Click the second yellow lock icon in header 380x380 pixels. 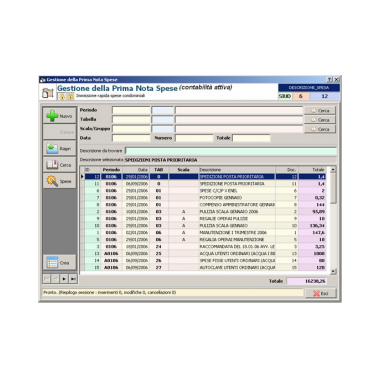[70, 97]
